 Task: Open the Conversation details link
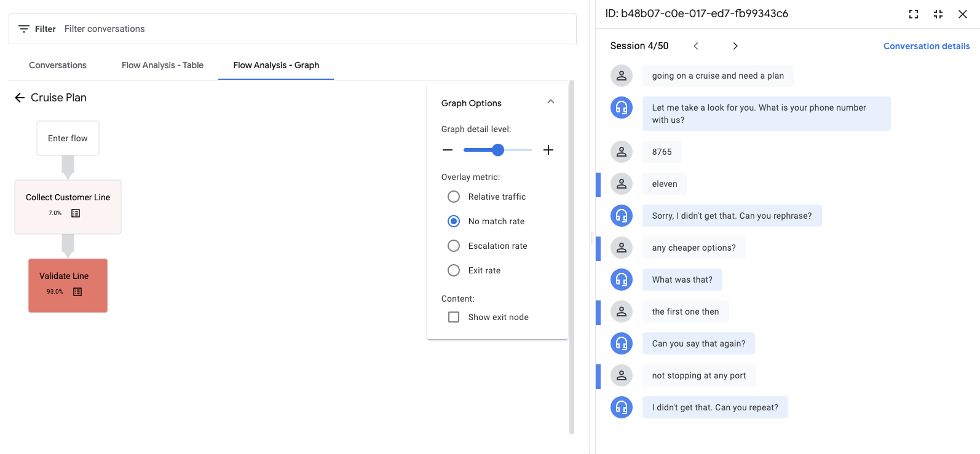pyautogui.click(x=927, y=46)
